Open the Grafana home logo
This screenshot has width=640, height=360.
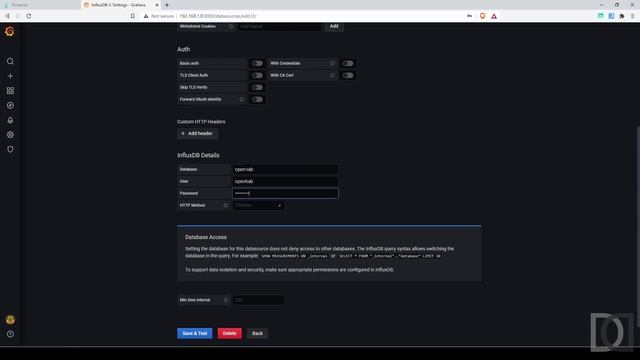[x=10, y=31]
